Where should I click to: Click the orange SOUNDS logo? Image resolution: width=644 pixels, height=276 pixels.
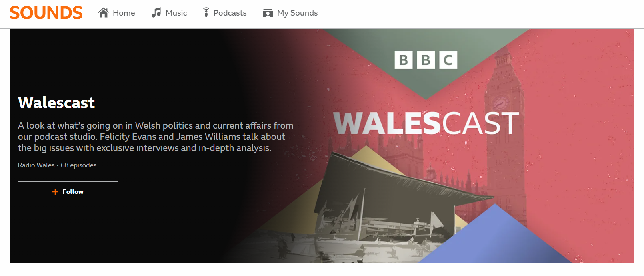pyautogui.click(x=46, y=13)
